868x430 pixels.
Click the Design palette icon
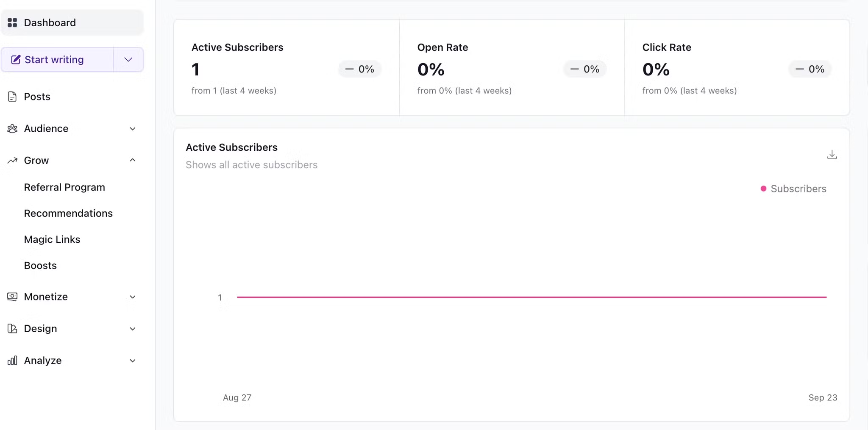tap(12, 328)
